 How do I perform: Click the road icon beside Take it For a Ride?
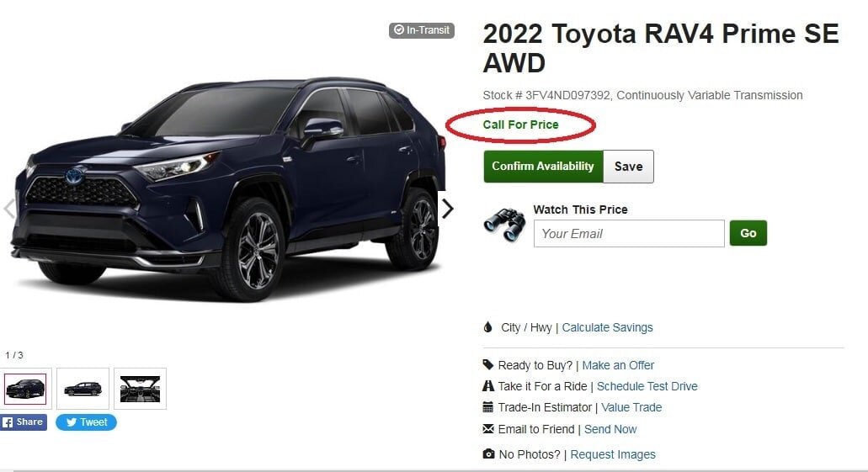(487, 385)
